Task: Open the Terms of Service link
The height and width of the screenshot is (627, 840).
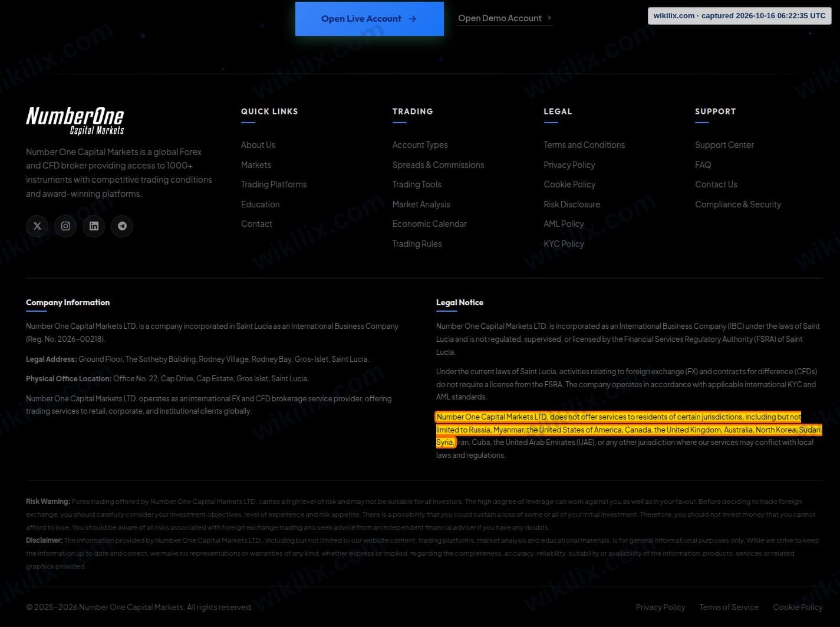Action: pyautogui.click(x=729, y=607)
